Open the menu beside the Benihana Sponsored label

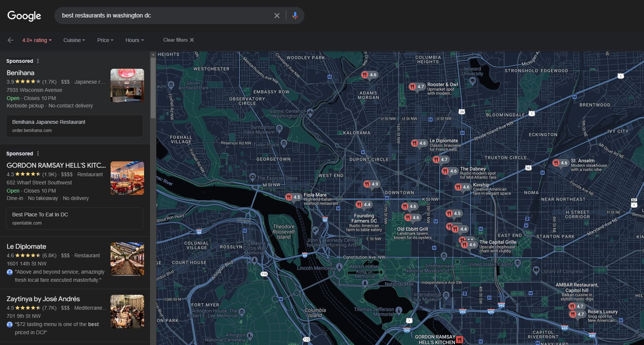click(x=38, y=61)
